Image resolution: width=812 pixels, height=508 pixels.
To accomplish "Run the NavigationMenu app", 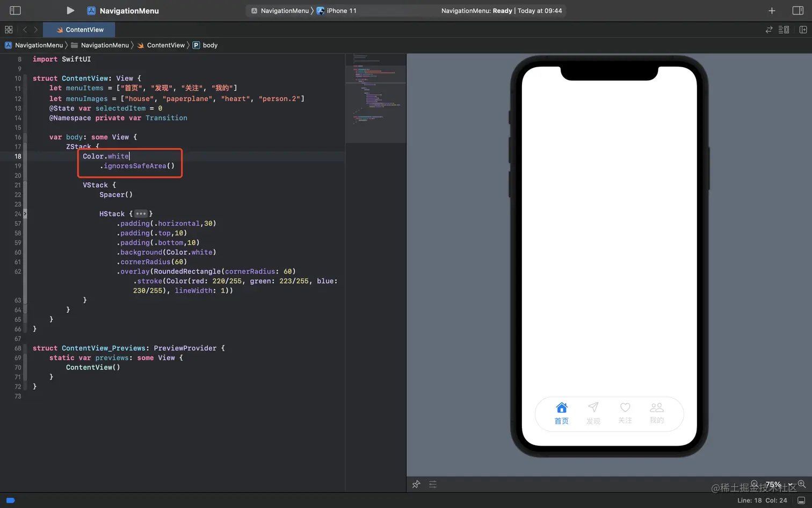I will pyautogui.click(x=70, y=10).
